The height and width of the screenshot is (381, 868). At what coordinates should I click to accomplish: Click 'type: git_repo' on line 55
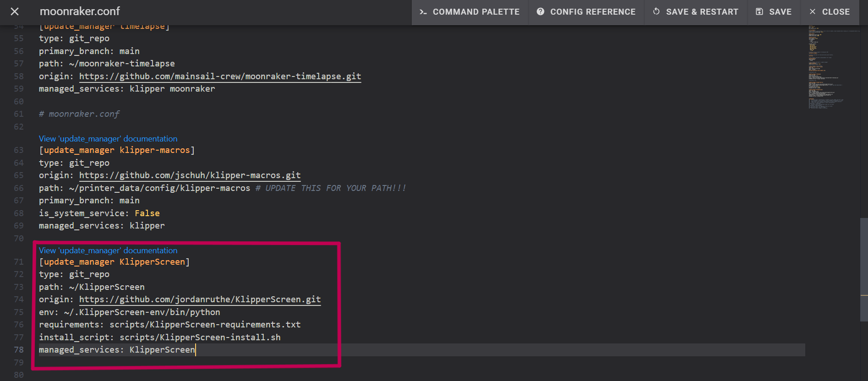coord(74,38)
